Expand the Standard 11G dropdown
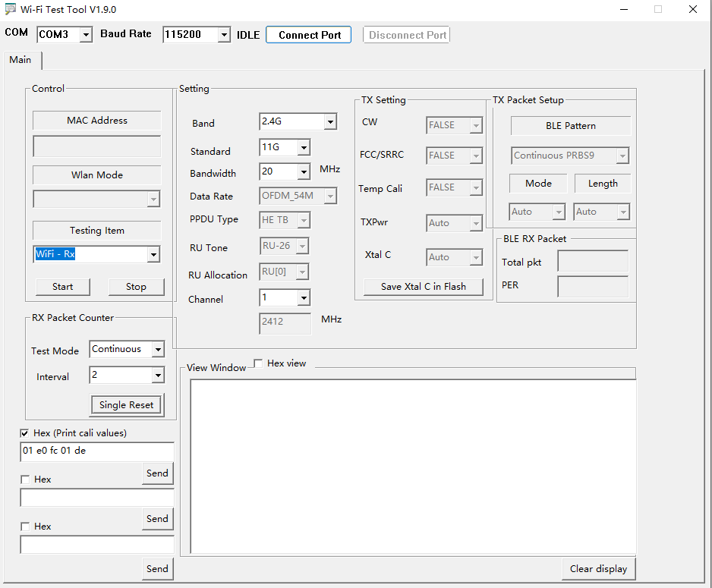712x588 pixels. 303,148
